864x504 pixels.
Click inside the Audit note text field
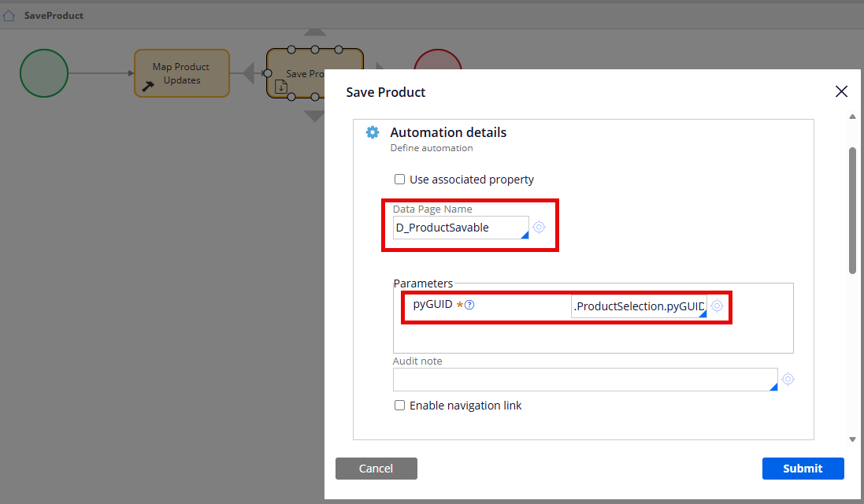point(583,380)
